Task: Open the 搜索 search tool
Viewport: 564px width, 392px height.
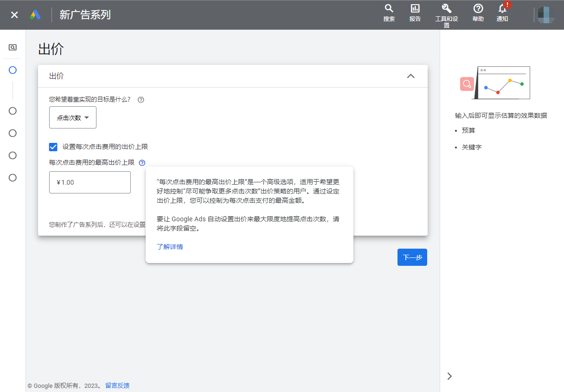Action: 389,13
